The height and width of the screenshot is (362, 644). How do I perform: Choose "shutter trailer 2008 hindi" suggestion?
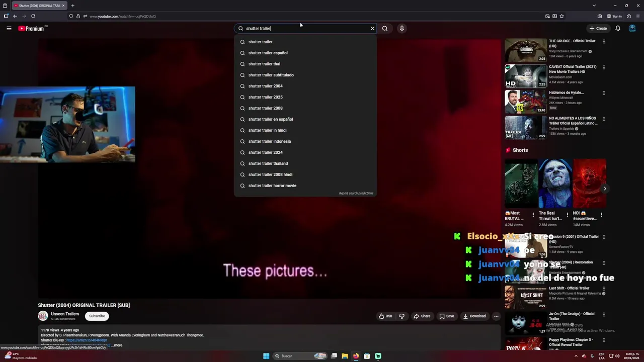[305, 174]
